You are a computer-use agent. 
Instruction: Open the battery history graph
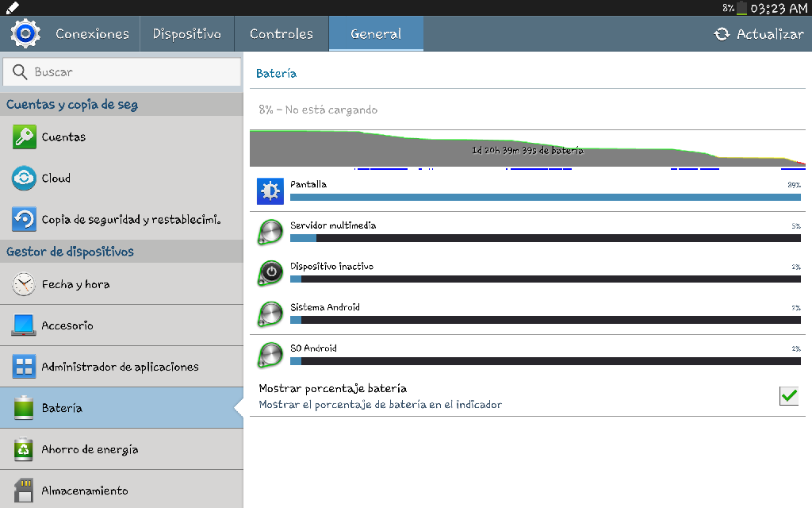527,150
